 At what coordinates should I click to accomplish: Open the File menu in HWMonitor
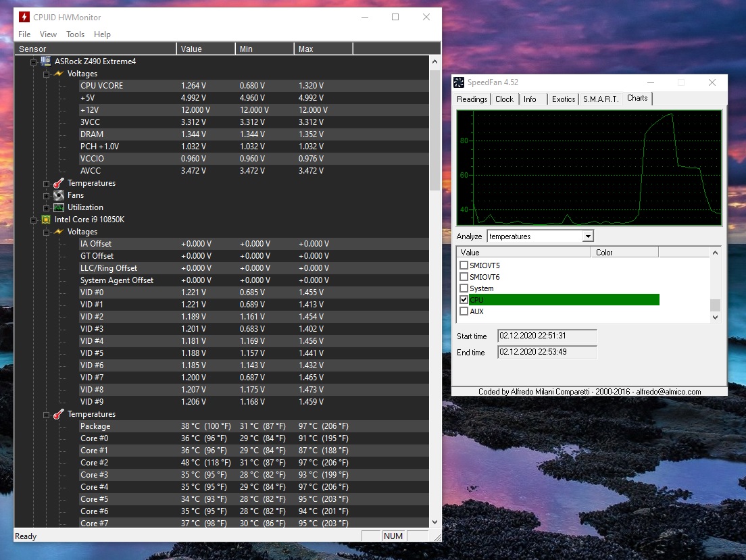24,34
